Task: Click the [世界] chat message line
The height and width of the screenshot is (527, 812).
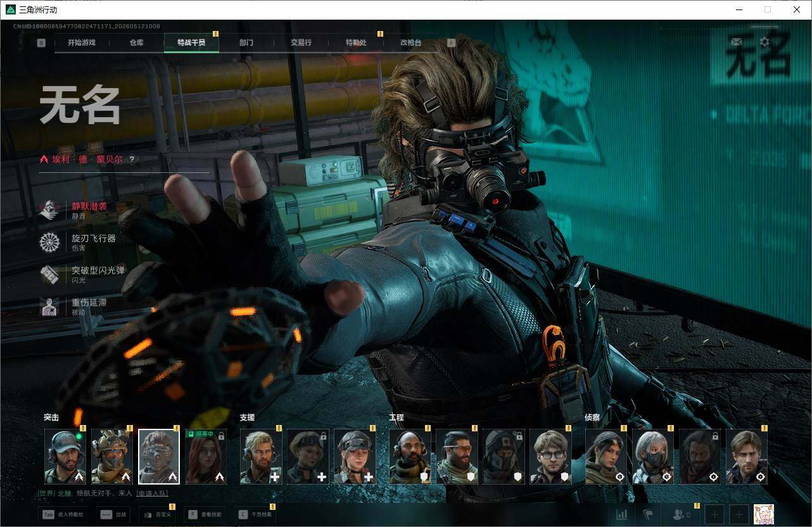Action: (104, 493)
